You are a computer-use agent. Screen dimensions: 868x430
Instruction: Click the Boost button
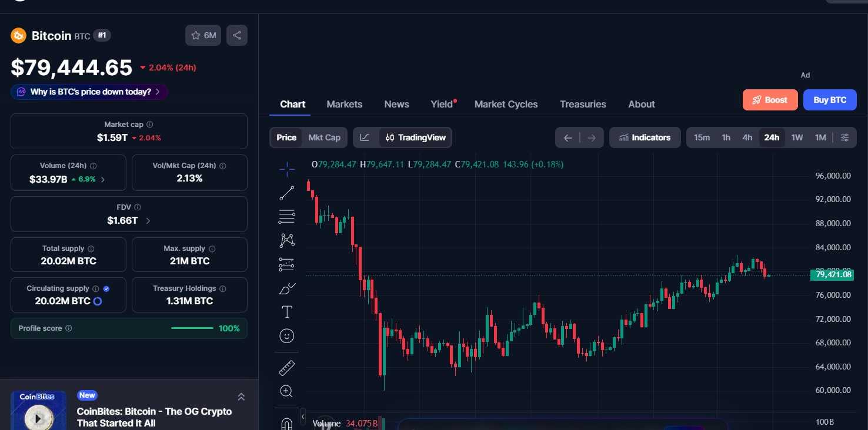pyautogui.click(x=770, y=100)
